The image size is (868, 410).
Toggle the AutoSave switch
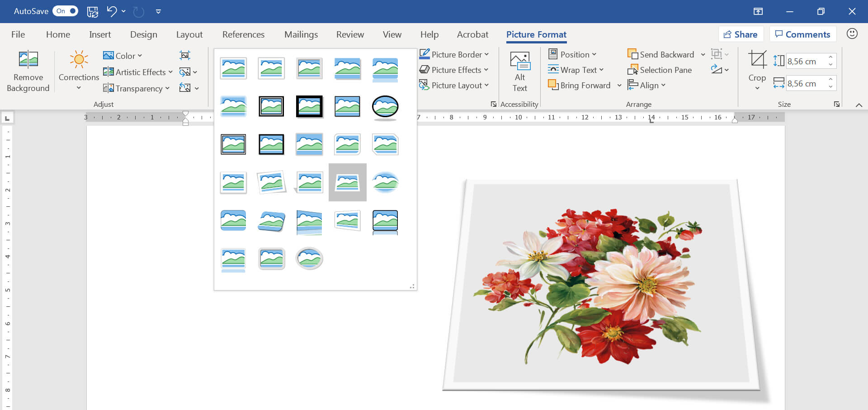coord(66,11)
